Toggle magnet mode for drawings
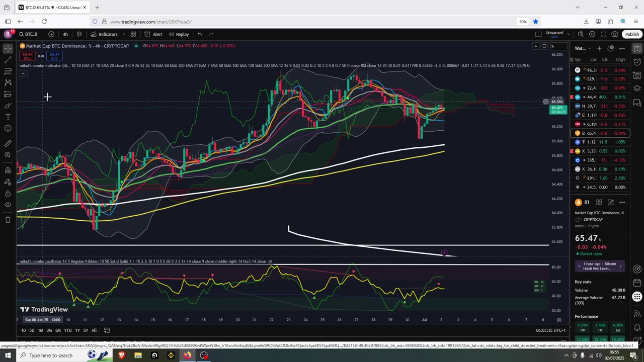This screenshot has width=644, height=362. (8, 170)
